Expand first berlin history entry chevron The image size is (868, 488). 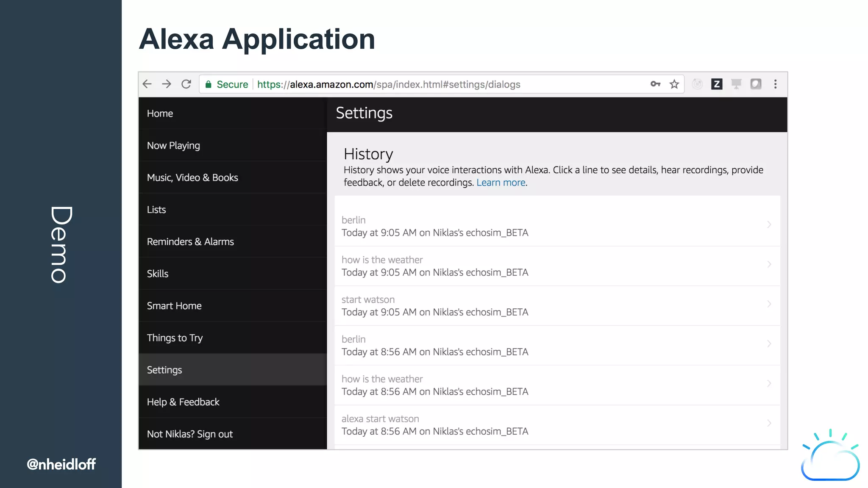click(x=769, y=225)
